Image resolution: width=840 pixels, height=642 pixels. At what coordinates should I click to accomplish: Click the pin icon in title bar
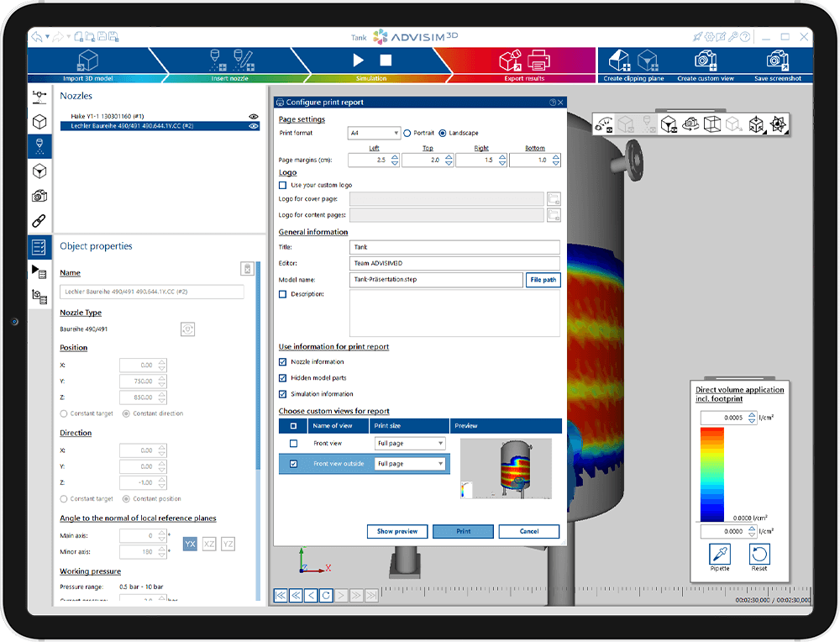point(697,37)
